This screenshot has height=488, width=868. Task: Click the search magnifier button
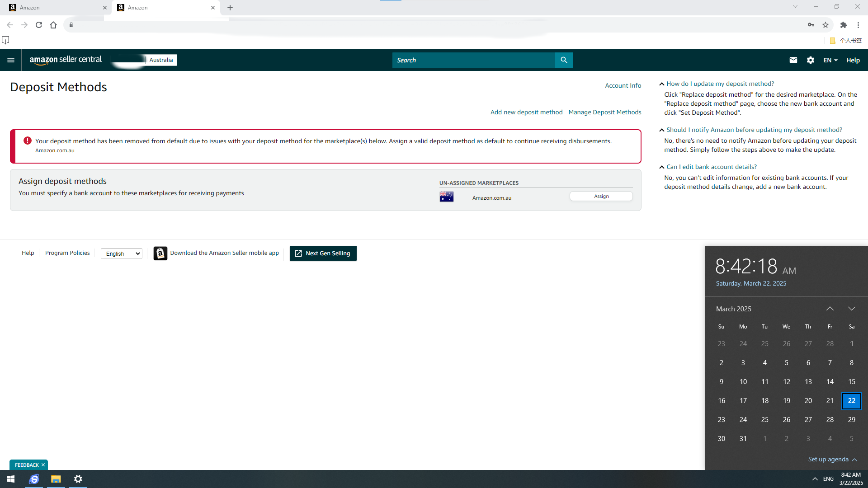564,60
